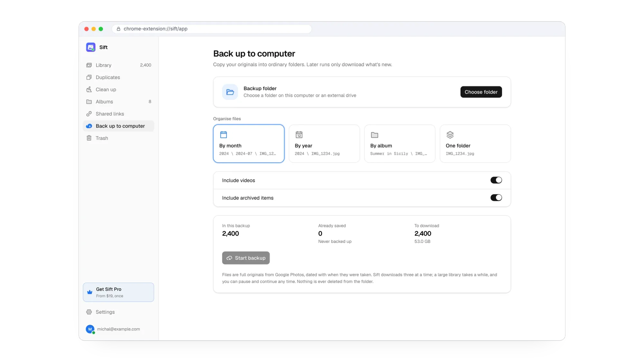Click the Albums count 8
Viewport: 644px width, 362px height.
coord(150,102)
